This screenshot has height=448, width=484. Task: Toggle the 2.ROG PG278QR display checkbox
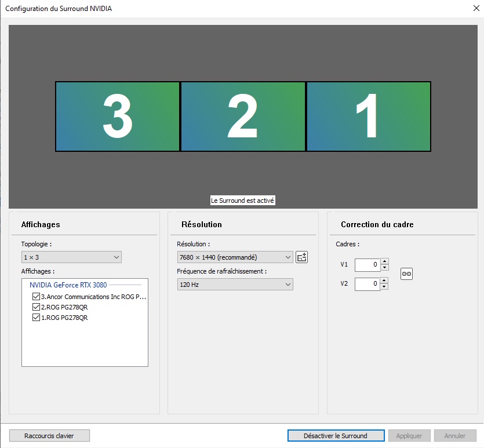(37, 307)
